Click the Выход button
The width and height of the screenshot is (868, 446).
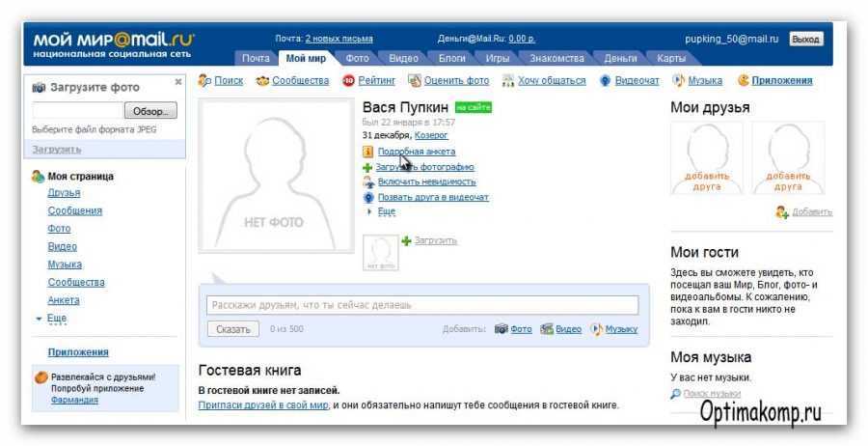pyautogui.click(x=805, y=40)
